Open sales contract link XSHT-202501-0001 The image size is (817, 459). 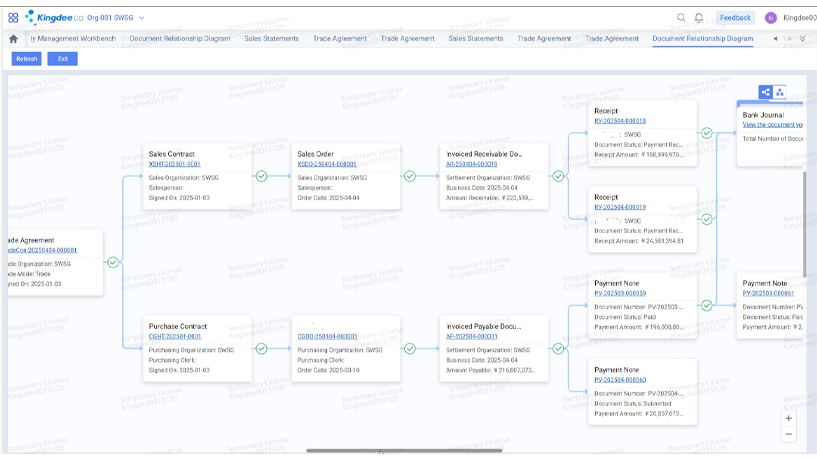coord(175,164)
